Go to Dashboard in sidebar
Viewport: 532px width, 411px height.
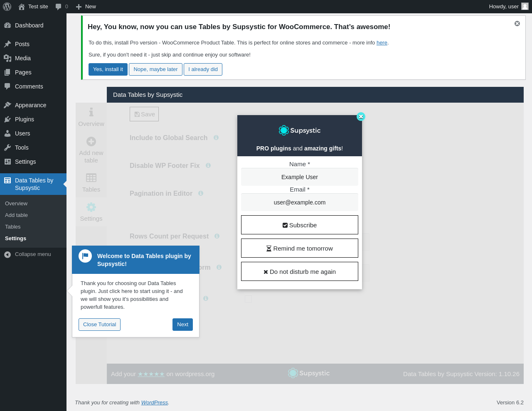tap(33, 25)
